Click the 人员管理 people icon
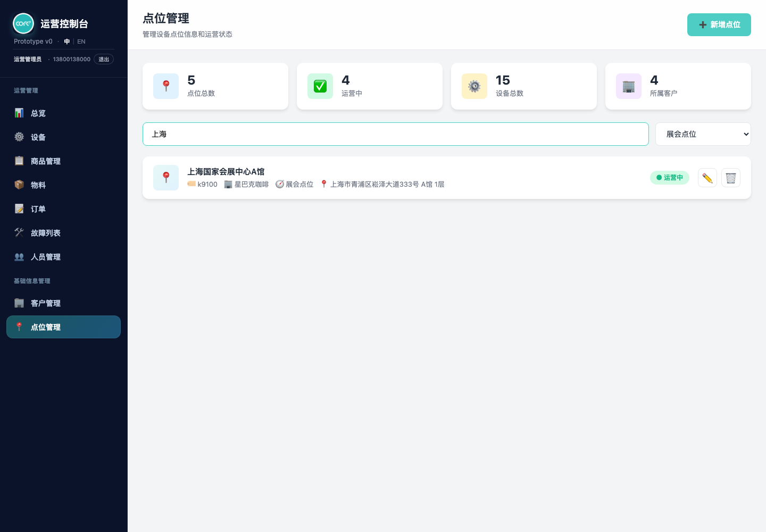The width and height of the screenshot is (766, 532). click(19, 256)
